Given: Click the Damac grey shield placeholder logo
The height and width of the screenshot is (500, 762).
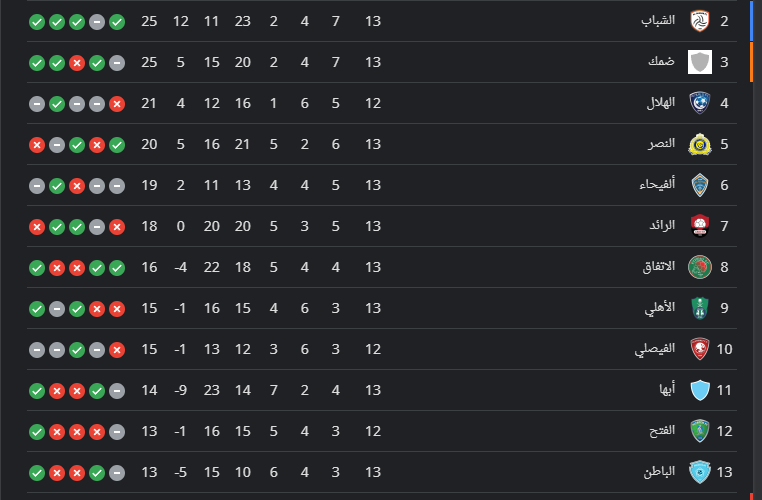Looking at the screenshot, I should pos(700,62).
